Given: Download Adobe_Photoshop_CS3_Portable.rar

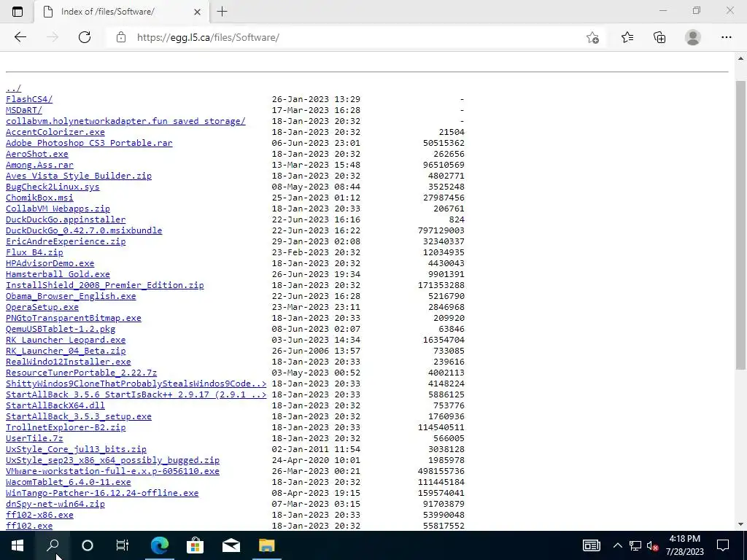Looking at the screenshot, I should 89,143.
